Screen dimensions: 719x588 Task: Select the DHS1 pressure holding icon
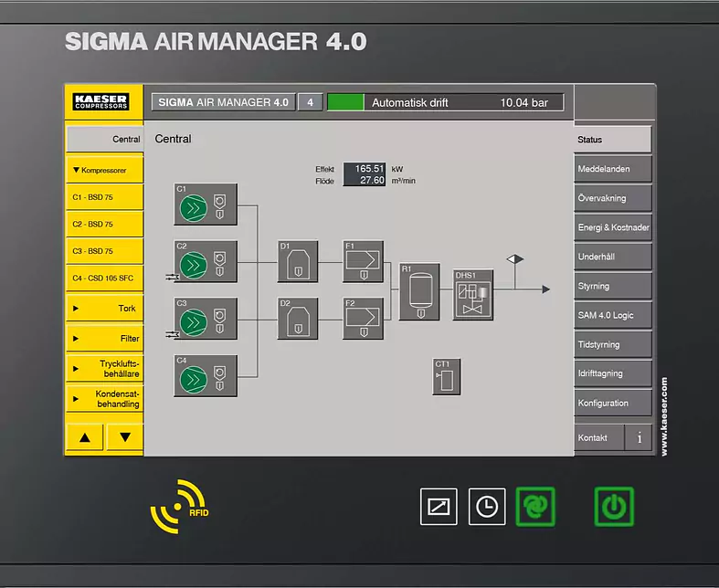472,294
